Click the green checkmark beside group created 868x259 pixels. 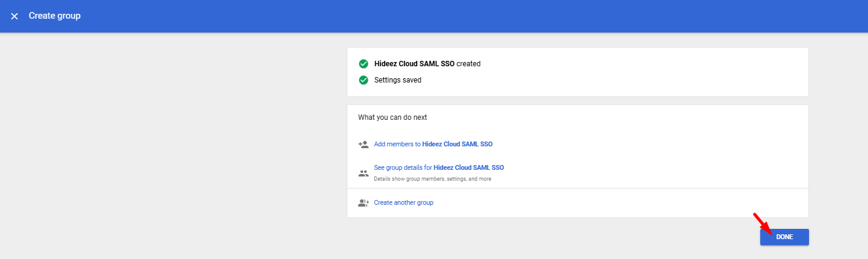pos(363,64)
